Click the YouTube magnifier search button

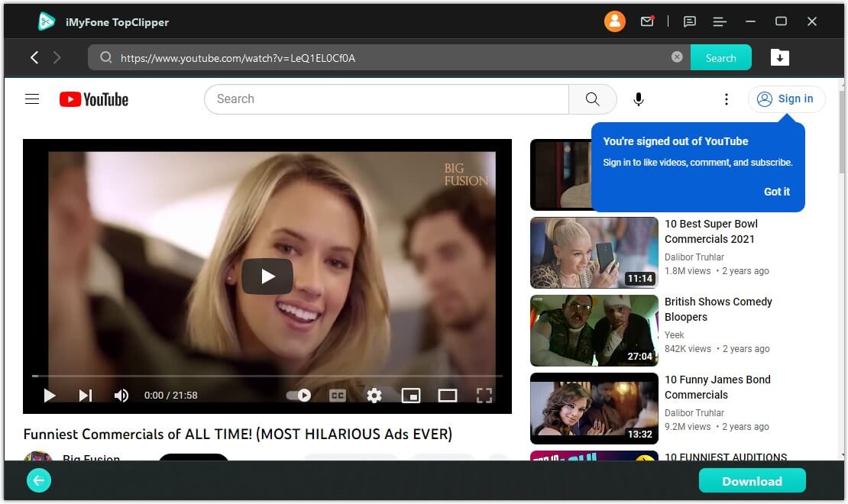[593, 99]
